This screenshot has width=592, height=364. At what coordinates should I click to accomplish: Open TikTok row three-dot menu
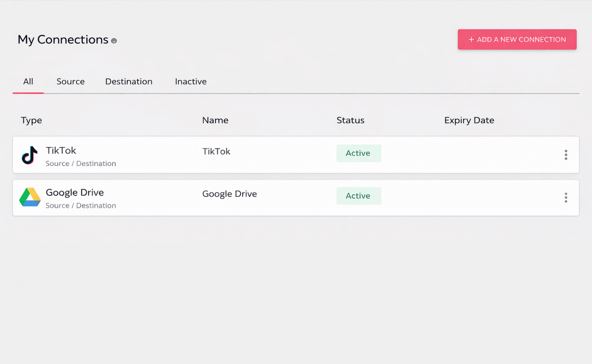click(566, 155)
